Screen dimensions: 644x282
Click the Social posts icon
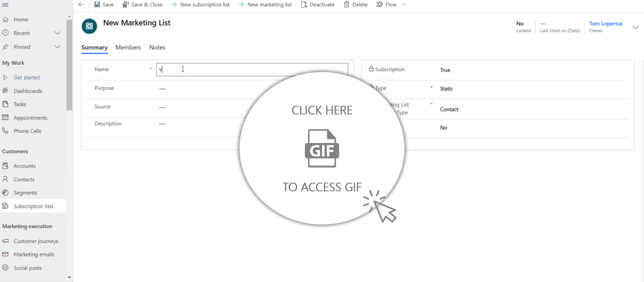point(5,268)
